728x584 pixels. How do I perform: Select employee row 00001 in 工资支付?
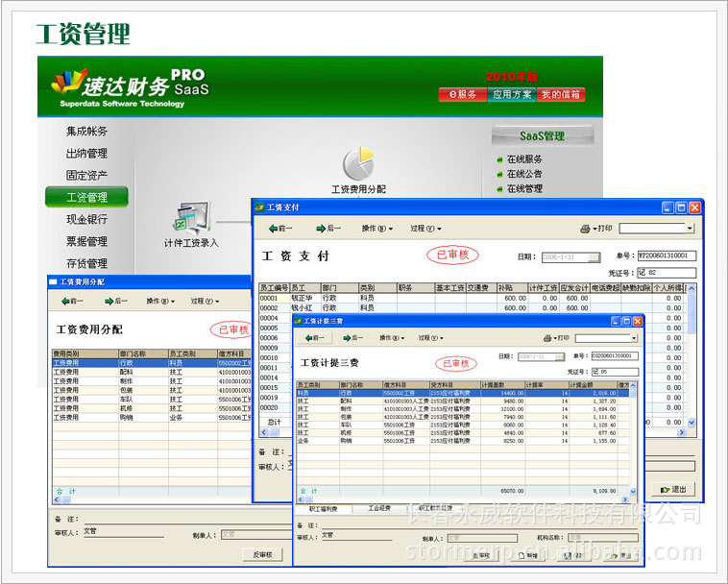pos(473,298)
